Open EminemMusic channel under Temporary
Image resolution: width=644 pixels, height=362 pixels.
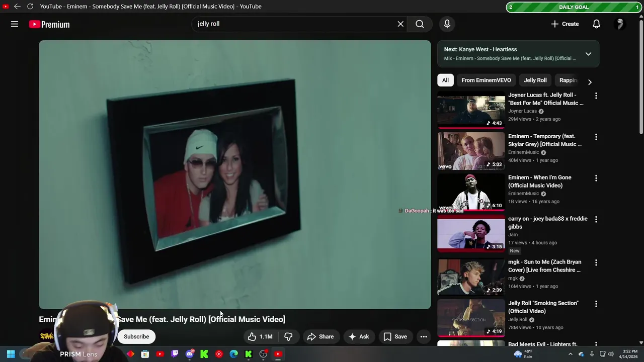tap(523, 152)
